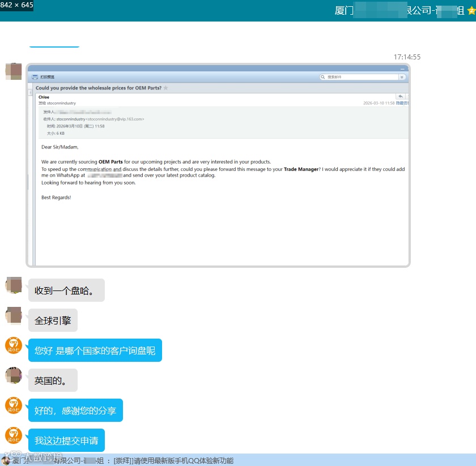Expand the dropdown arrow next to the mail search box

point(402,77)
